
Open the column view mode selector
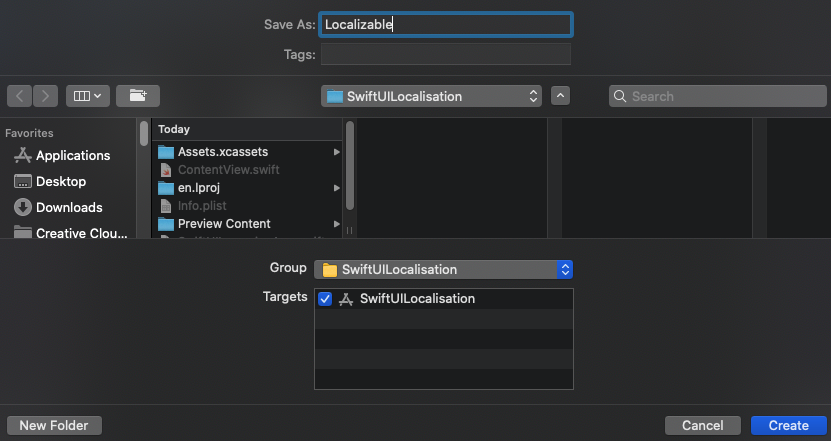tap(87, 96)
